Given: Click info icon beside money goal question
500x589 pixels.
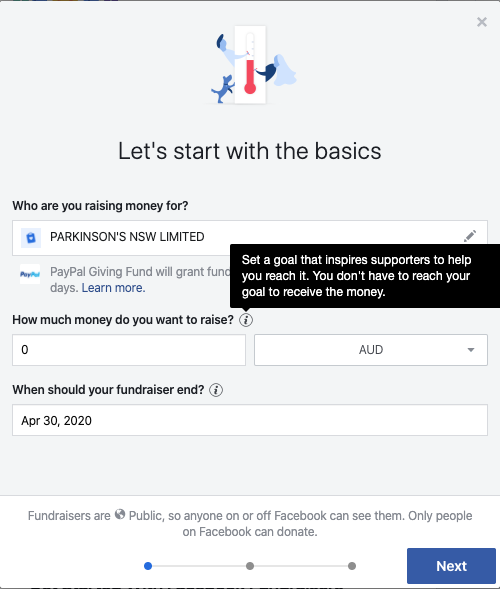Looking at the screenshot, I should point(246,320).
